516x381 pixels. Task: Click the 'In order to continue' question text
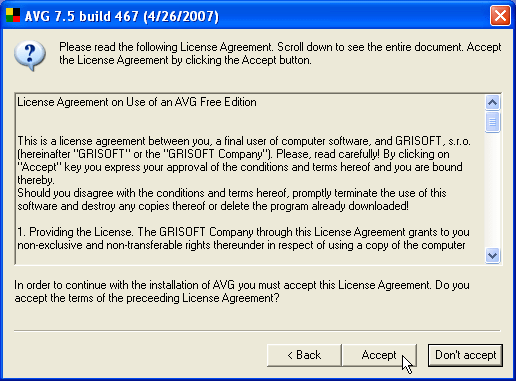pos(242,292)
